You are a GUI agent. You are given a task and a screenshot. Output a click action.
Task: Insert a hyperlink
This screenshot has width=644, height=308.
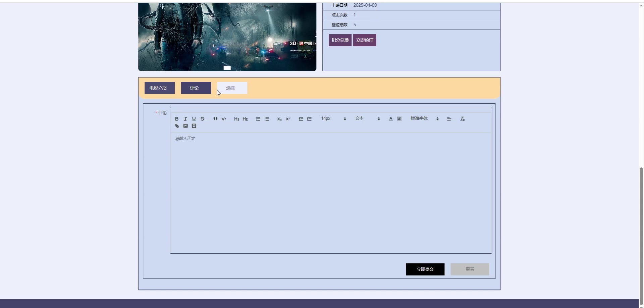point(177,126)
